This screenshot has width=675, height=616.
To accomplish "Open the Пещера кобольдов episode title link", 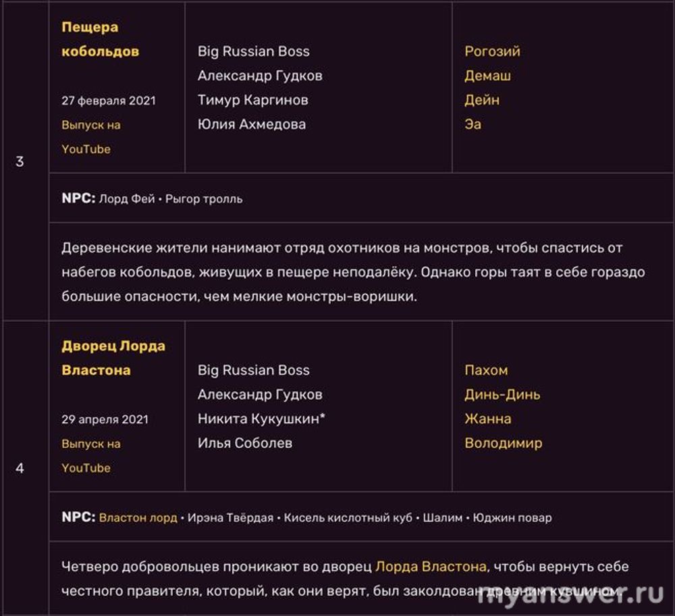I will [99, 39].
